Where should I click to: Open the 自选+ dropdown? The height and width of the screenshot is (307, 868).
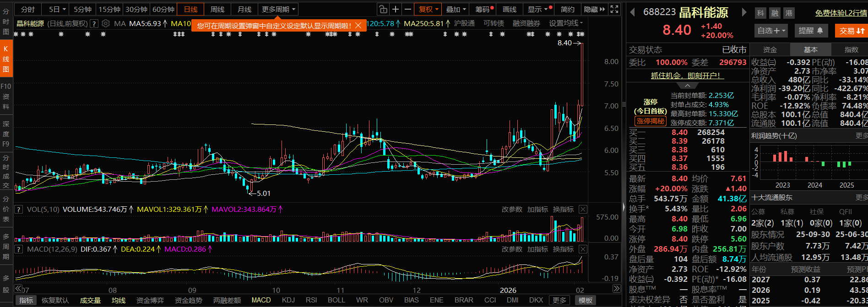[x=771, y=31]
